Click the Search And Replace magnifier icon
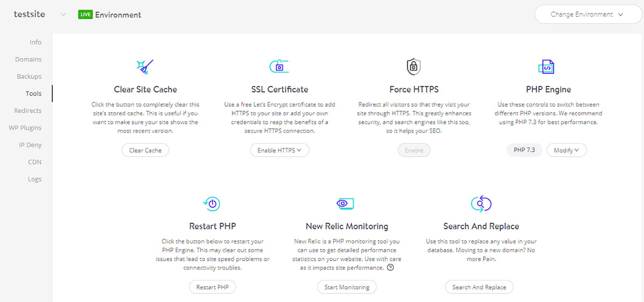Viewport: 644px width, 302px height. click(481, 204)
